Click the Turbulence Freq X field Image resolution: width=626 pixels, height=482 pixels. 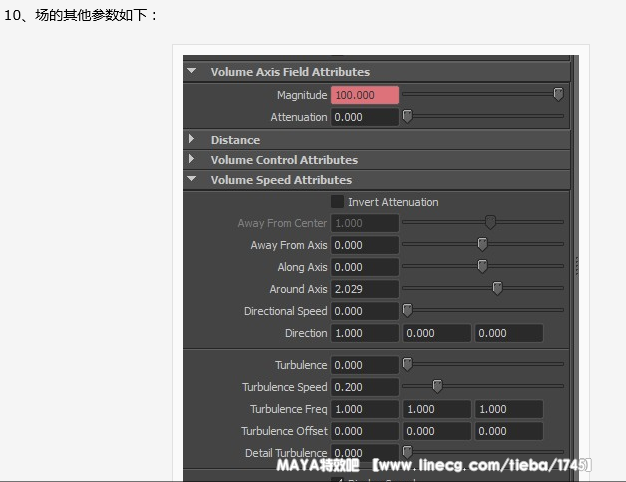point(365,409)
